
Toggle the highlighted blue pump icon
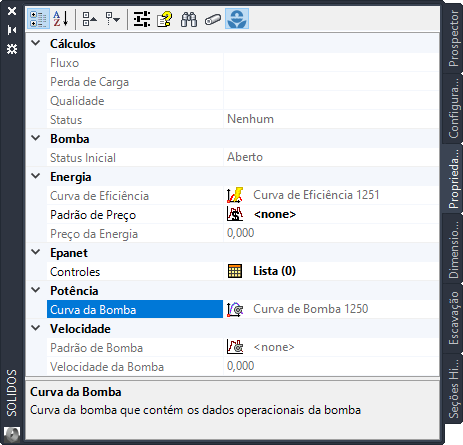click(237, 19)
